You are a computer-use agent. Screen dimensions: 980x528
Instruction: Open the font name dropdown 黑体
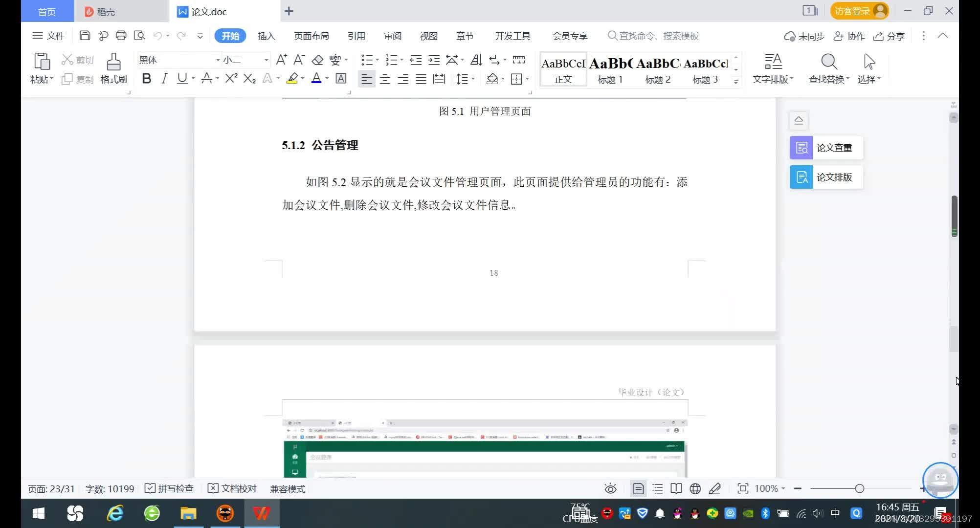point(218,60)
